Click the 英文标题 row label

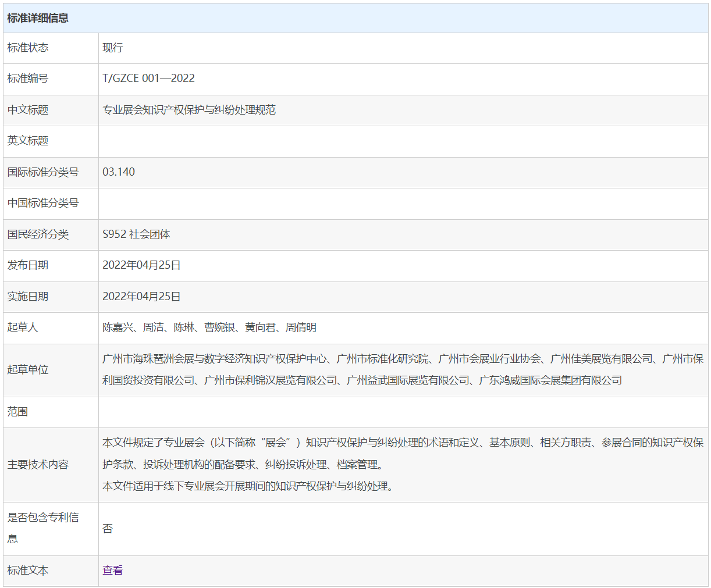pyautogui.click(x=28, y=141)
